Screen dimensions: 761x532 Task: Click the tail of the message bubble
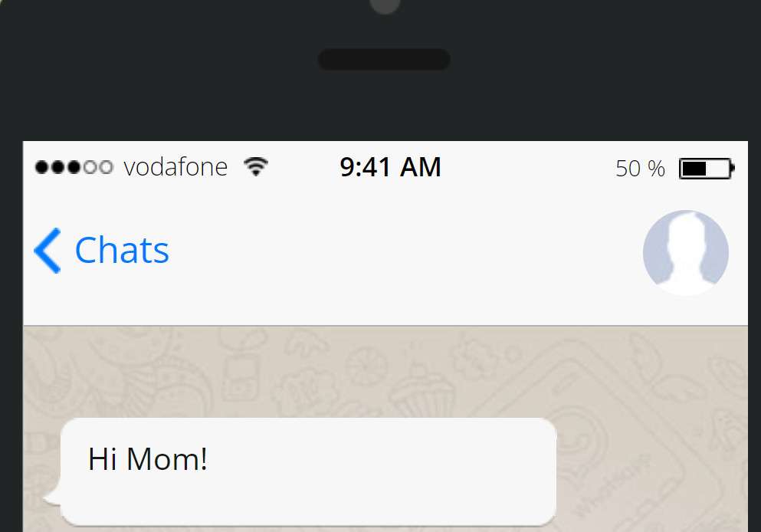pos(51,499)
